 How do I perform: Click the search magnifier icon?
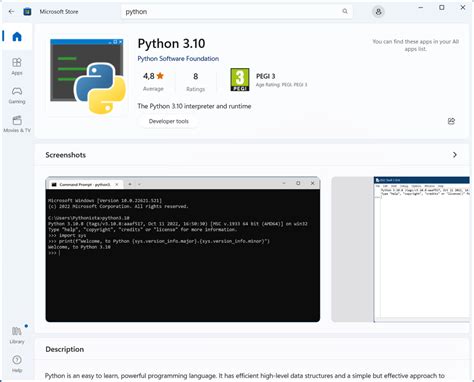[345, 11]
